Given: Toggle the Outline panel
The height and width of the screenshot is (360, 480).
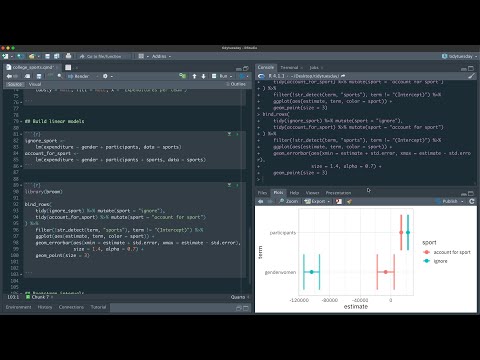Looking at the screenshot, I should coord(236,84).
